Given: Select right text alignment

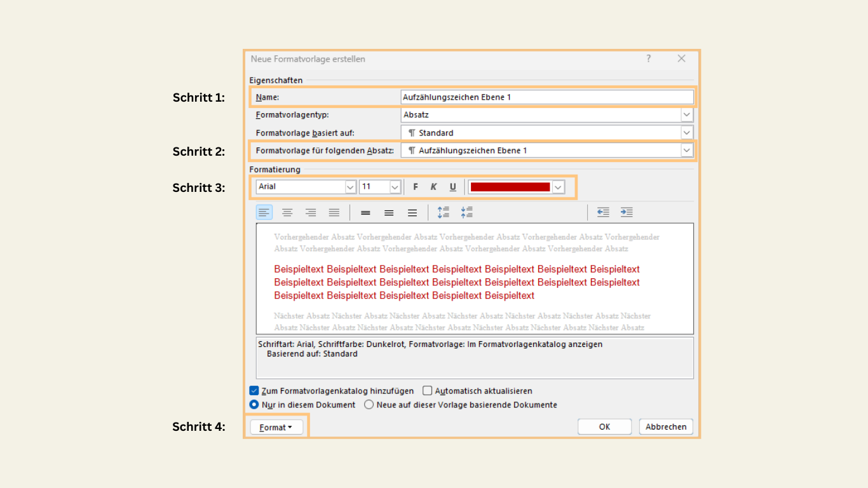Looking at the screenshot, I should 311,212.
